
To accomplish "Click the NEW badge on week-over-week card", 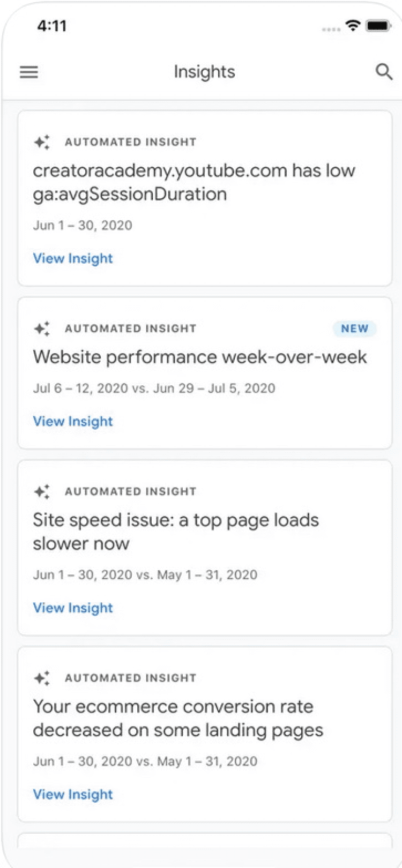I will [354, 328].
